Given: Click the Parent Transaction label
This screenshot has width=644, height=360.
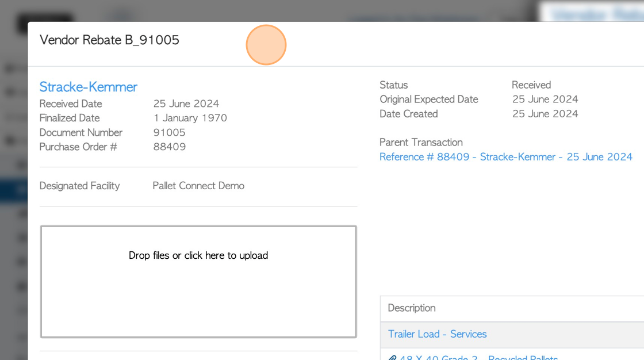Looking at the screenshot, I should click(x=421, y=142).
